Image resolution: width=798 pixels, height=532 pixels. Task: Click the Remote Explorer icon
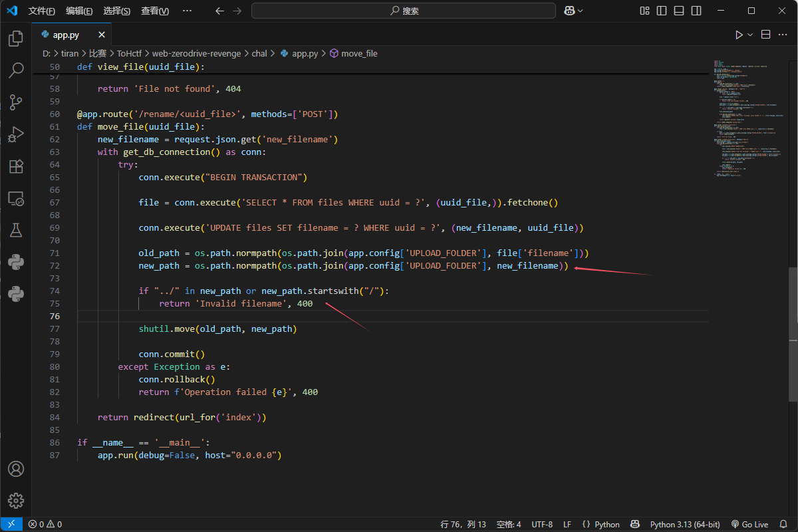[x=16, y=198]
